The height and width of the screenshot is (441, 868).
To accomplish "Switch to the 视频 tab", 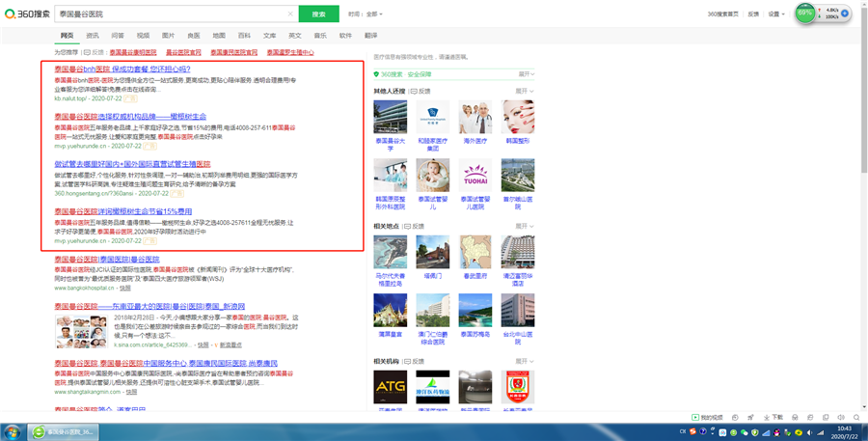I will click(143, 36).
